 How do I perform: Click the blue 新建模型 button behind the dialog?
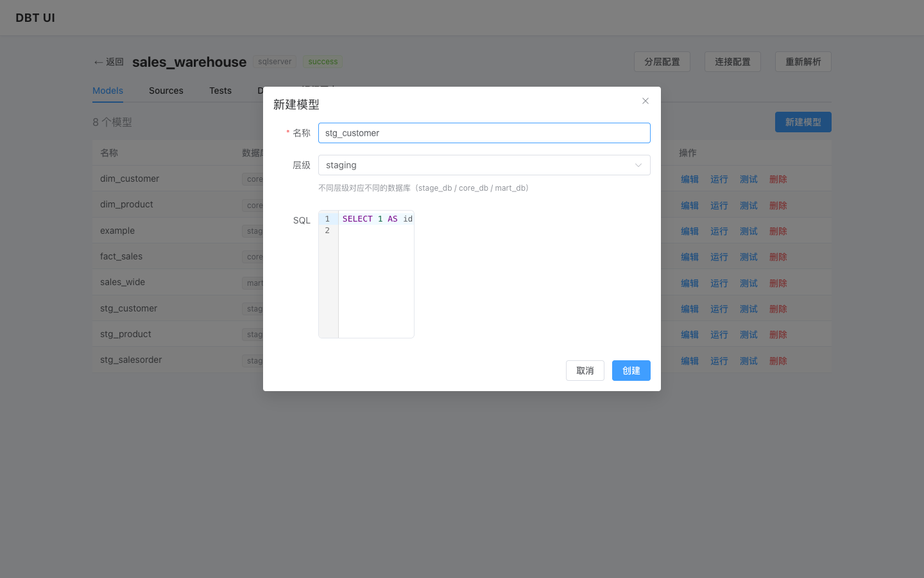pyautogui.click(x=803, y=122)
